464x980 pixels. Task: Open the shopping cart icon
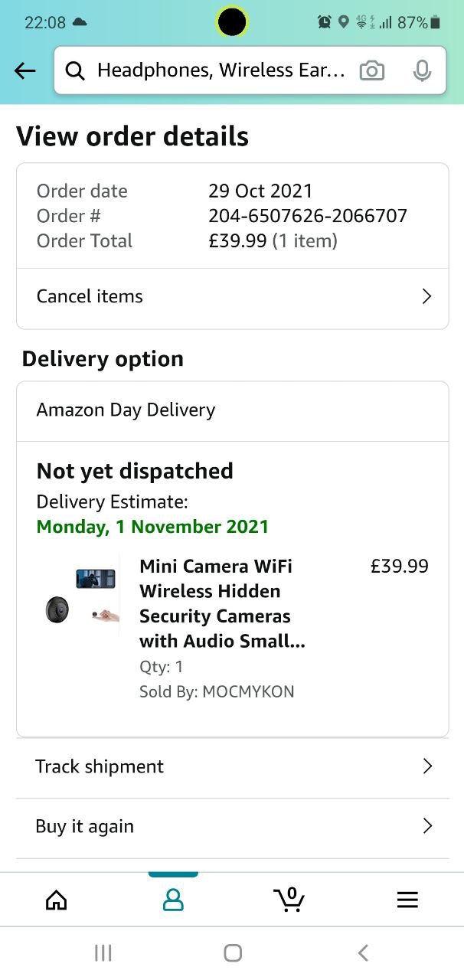pyautogui.click(x=289, y=900)
